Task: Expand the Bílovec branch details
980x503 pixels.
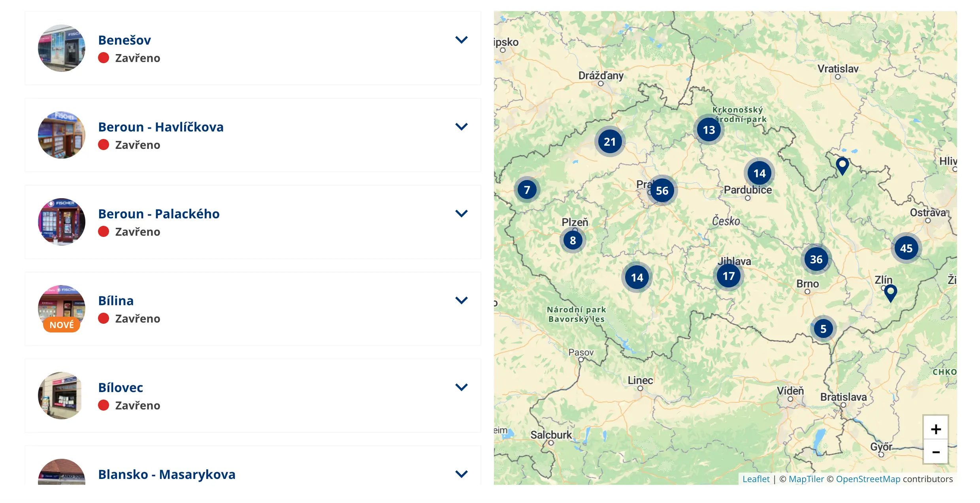Action: pyautogui.click(x=461, y=387)
